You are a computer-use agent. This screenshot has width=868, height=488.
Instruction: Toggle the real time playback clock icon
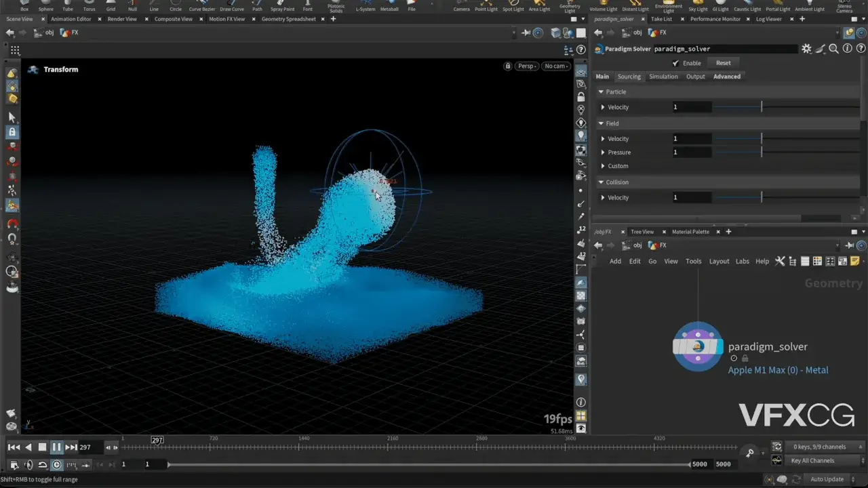tap(56, 465)
